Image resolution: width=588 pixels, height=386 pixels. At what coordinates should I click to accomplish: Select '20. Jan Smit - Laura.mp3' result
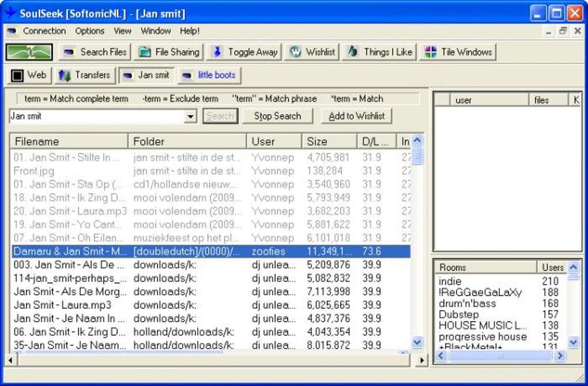click(x=211, y=211)
